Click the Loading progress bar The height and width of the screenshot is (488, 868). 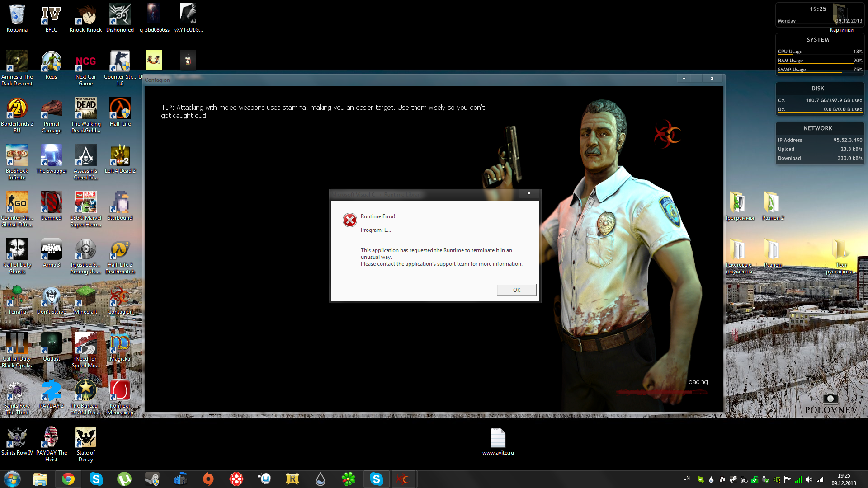pos(661,392)
